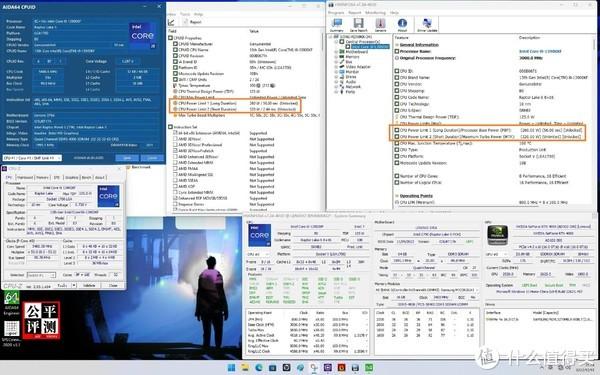Switch to About tab in CPU-Z

coord(100,178)
